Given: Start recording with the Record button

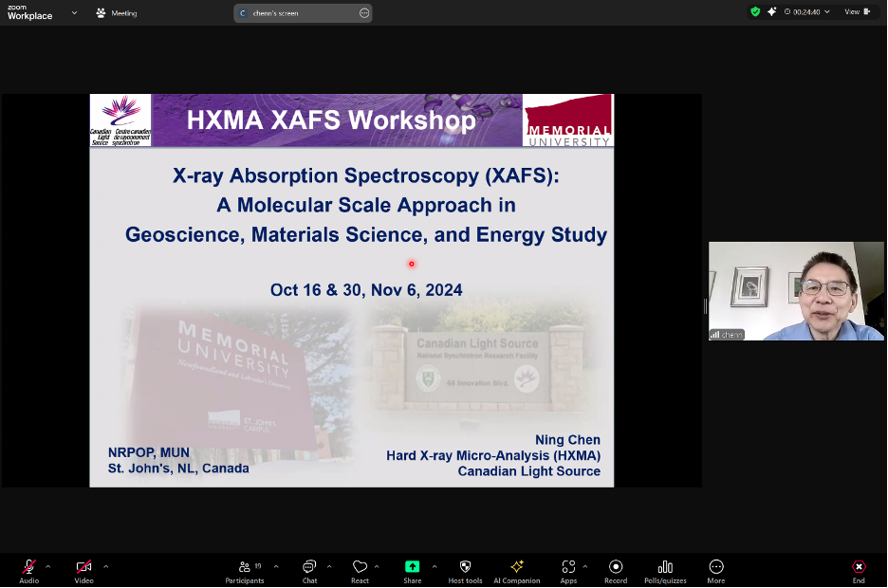Looking at the screenshot, I should tap(616, 567).
